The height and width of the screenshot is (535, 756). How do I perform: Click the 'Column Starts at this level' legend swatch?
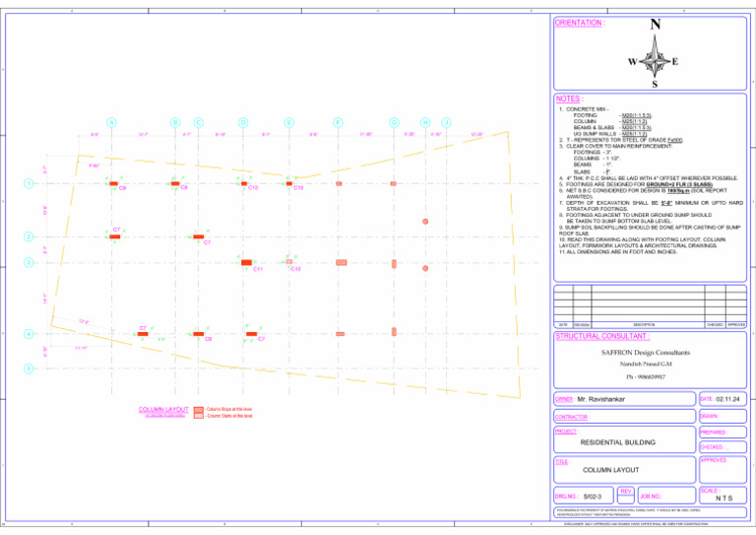point(198,416)
